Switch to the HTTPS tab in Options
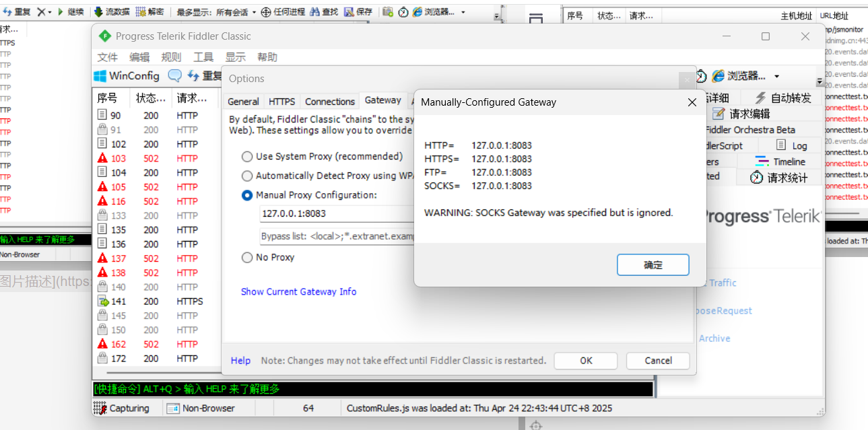 pos(281,102)
